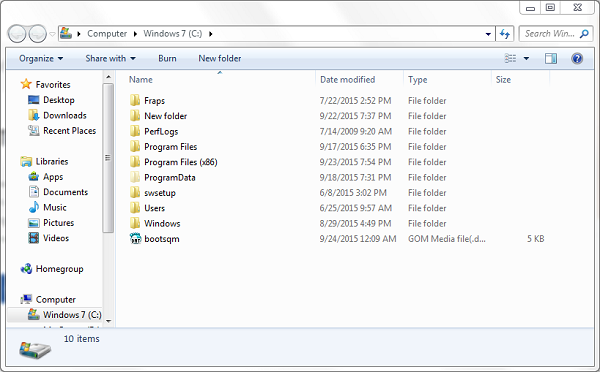
Task: Open the recent pages dropdown beside Forward
Action: pyautogui.click(x=52, y=34)
